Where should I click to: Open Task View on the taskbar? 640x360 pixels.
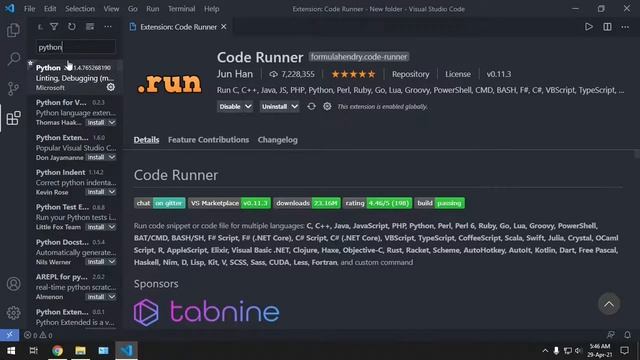[34, 351]
